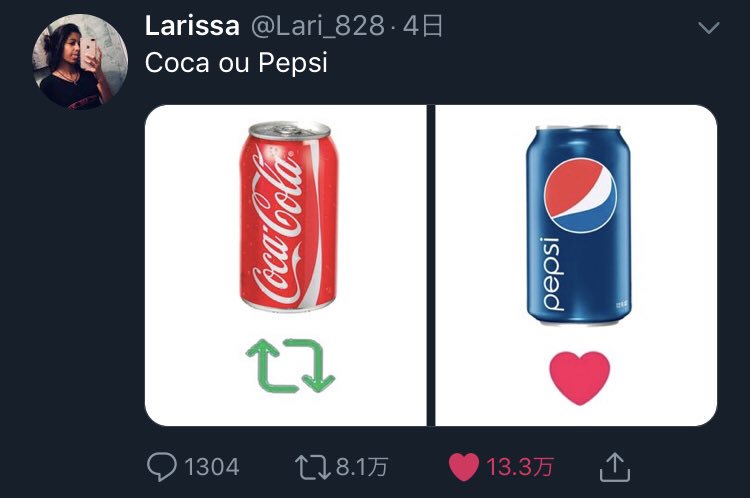750x498 pixels.
Task: Unlike the tweet via the pink heart icon
Action: point(463,466)
